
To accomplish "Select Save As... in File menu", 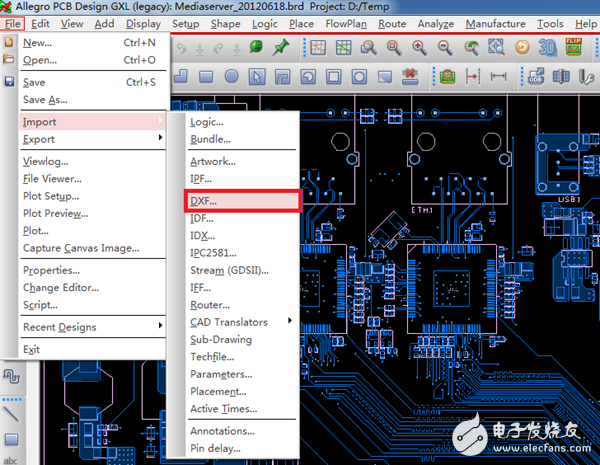I will pyautogui.click(x=46, y=100).
